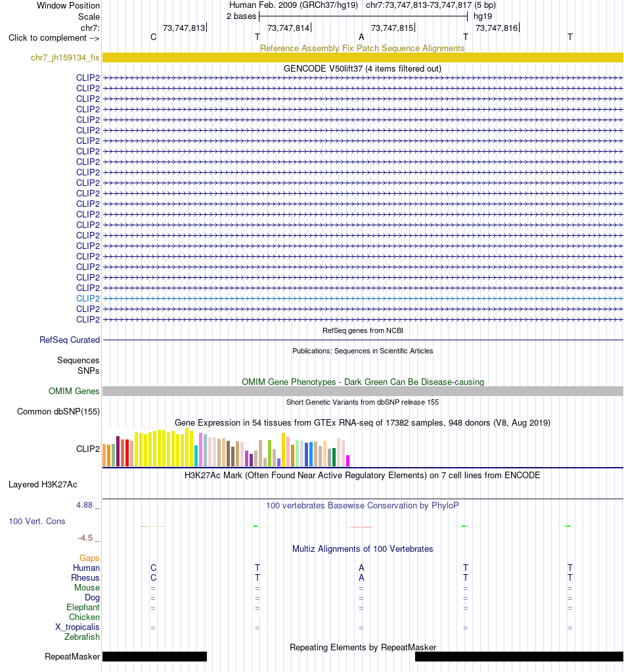
Task: Click the gray OMIM Genes item bar
Action: coord(363,391)
